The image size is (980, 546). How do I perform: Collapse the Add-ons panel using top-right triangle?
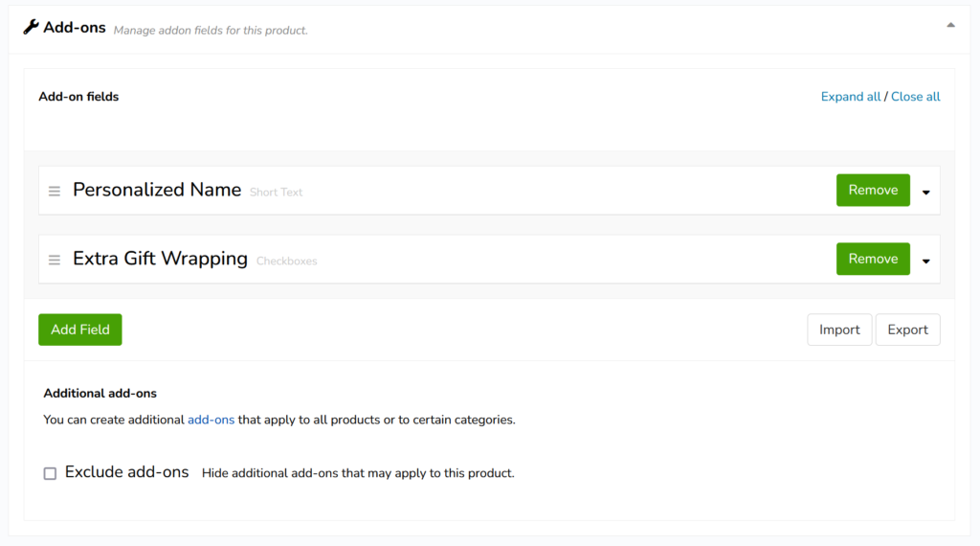(950, 25)
